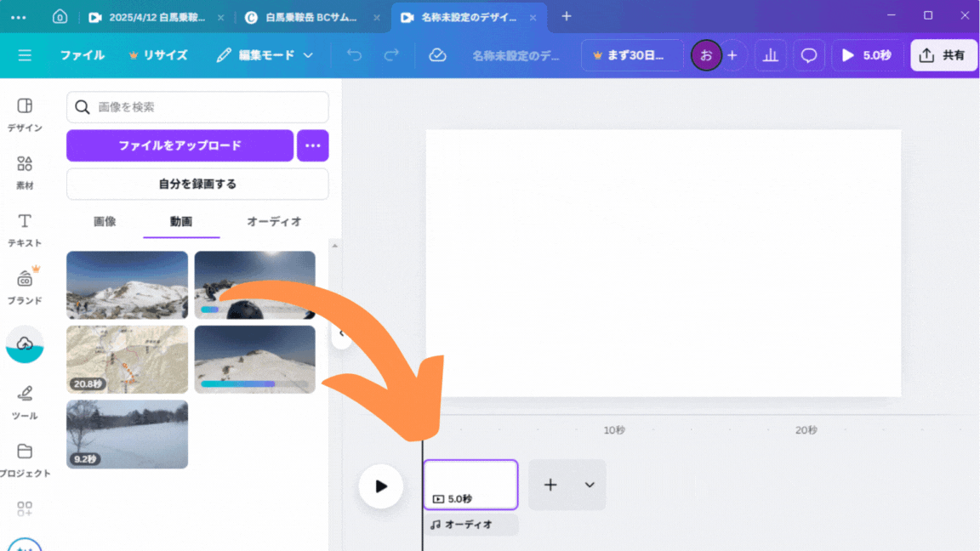Select the 20.8秒 map video thumbnail
Image resolution: width=980 pixels, height=551 pixels.
tap(127, 359)
